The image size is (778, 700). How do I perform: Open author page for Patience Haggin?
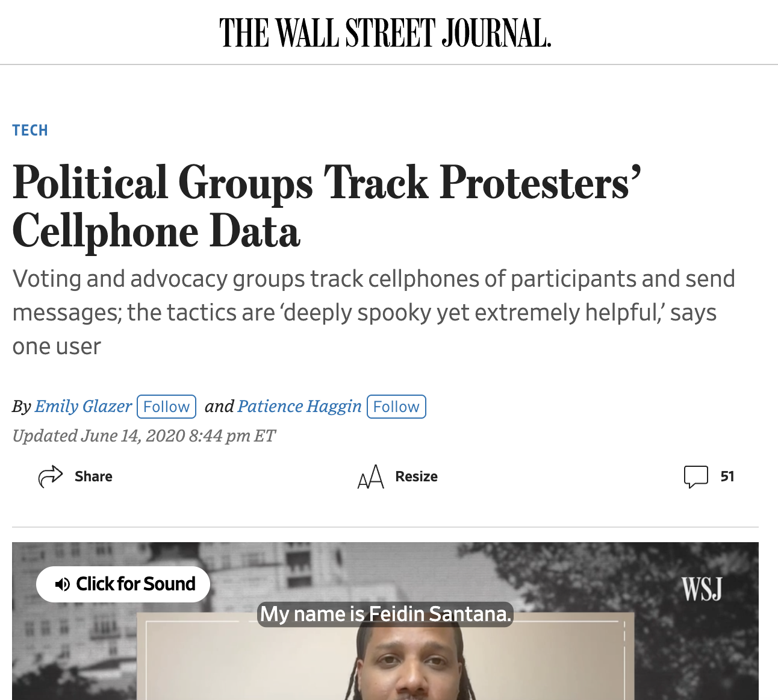(299, 407)
